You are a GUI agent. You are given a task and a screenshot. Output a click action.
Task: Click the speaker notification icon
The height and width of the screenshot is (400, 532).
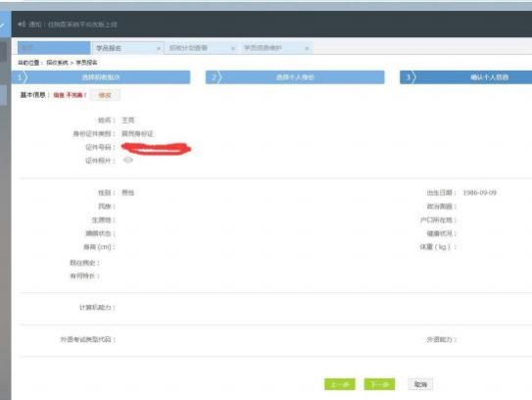click(22, 25)
